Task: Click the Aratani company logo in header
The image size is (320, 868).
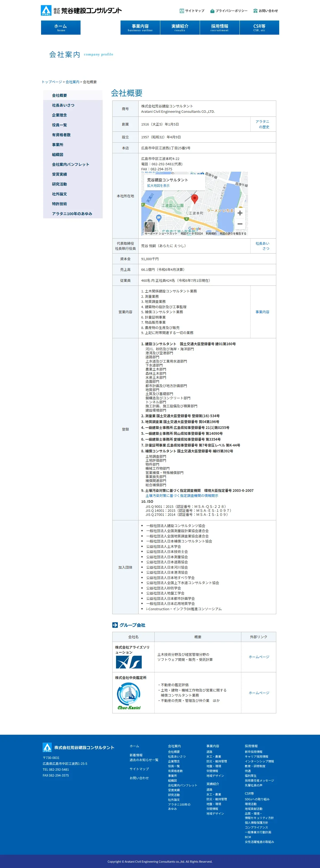Action: click(x=81, y=10)
